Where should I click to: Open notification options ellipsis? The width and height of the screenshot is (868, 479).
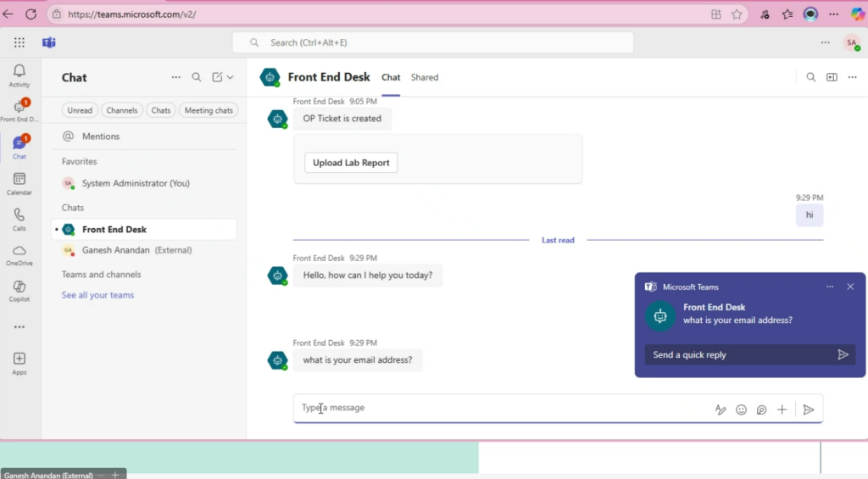[x=830, y=287]
